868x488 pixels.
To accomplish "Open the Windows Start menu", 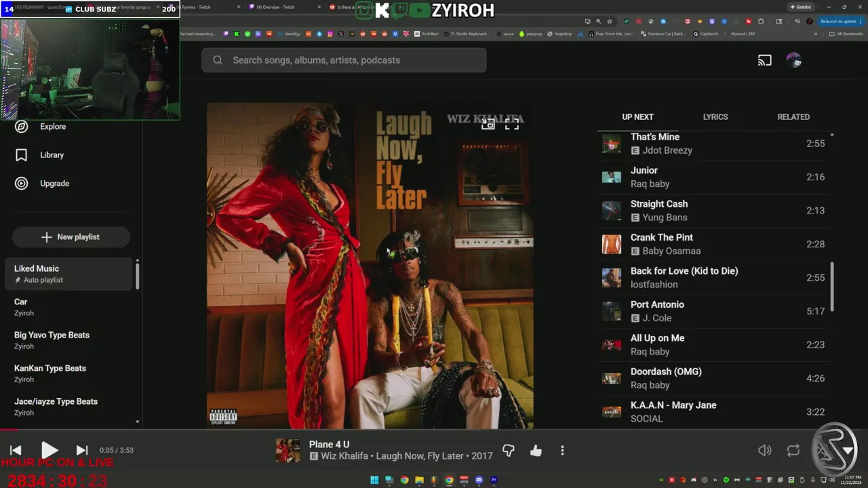I will pos(374,480).
